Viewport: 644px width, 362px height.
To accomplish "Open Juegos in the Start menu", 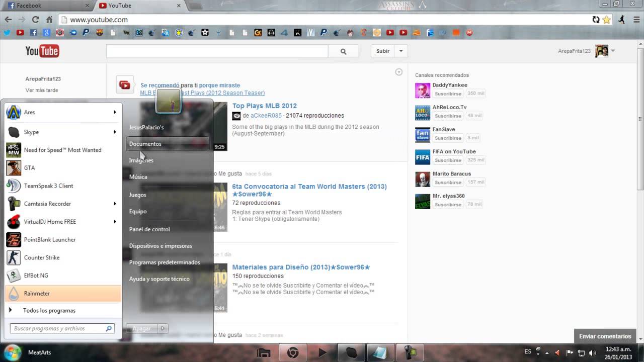I will tap(138, 195).
